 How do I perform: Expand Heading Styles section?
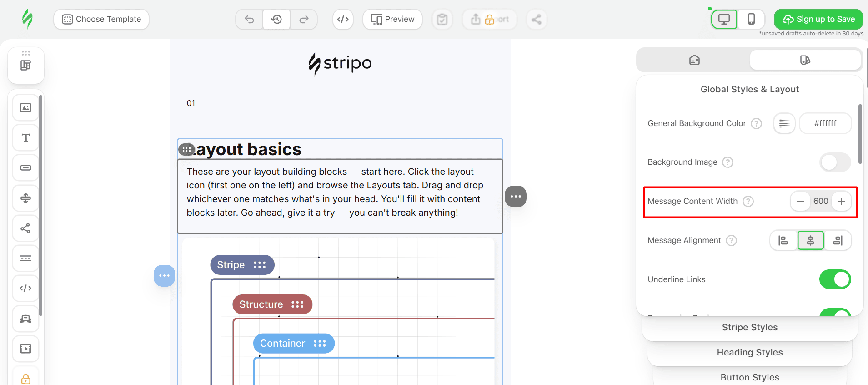(750, 353)
